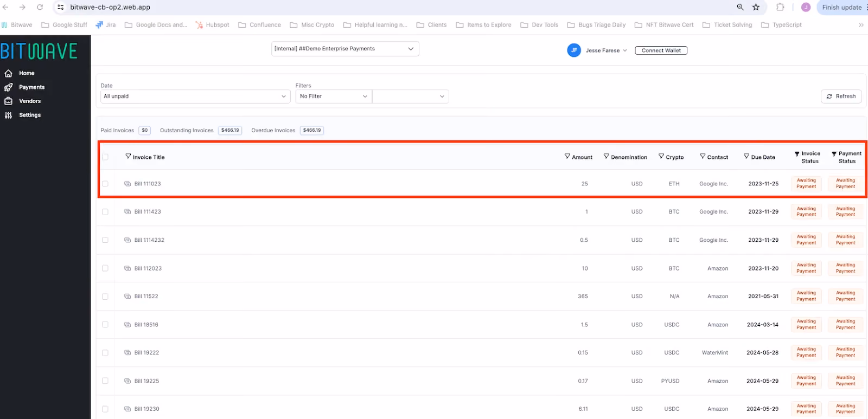Click the Home icon in sidebar
Screen dimensions: 868x419
(x=8, y=73)
